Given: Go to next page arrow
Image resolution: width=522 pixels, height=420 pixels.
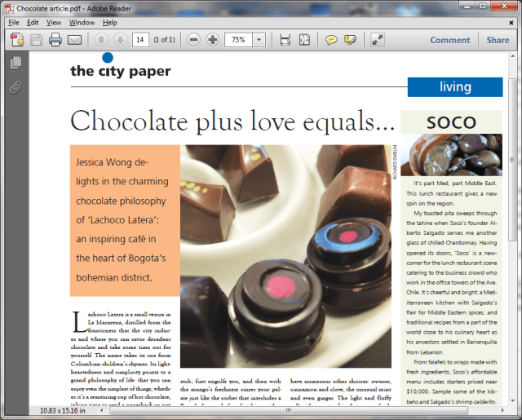Looking at the screenshot, I should [x=119, y=40].
